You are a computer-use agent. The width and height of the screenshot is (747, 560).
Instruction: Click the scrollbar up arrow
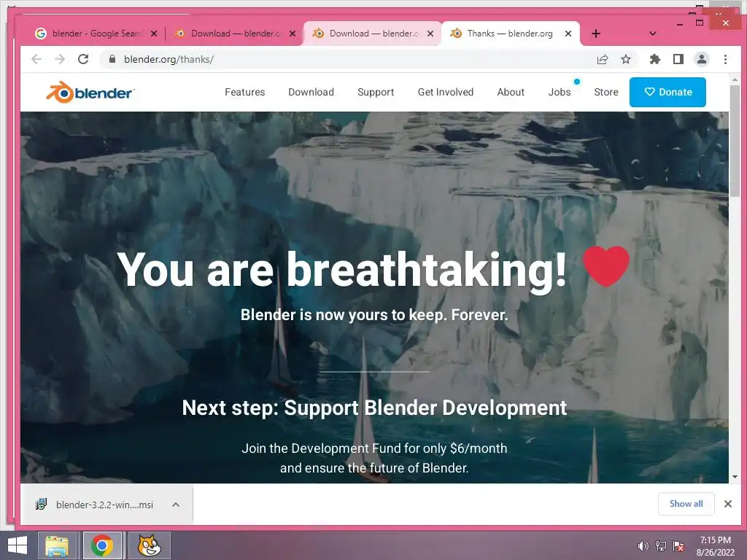(x=735, y=79)
